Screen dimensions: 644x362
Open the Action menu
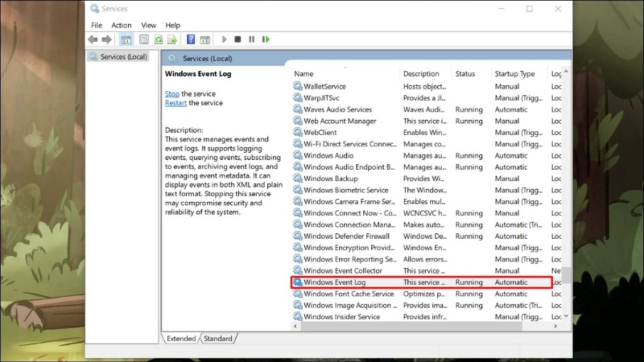121,25
